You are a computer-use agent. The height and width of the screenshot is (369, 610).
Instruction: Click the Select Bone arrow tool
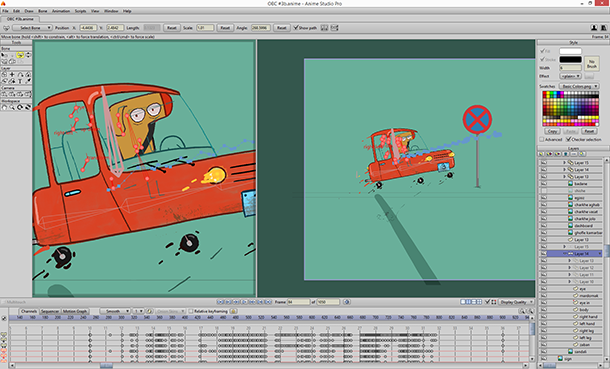coord(4,55)
